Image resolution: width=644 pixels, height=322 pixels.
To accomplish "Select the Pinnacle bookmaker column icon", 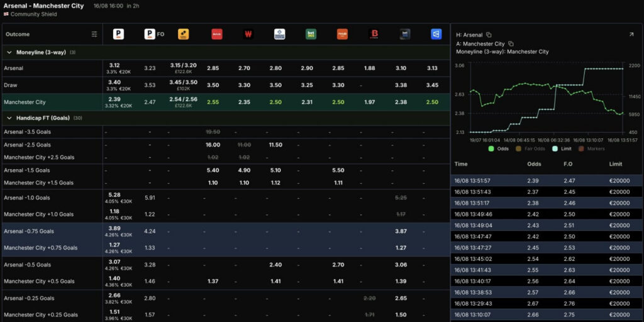I will [x=118, y=34].
